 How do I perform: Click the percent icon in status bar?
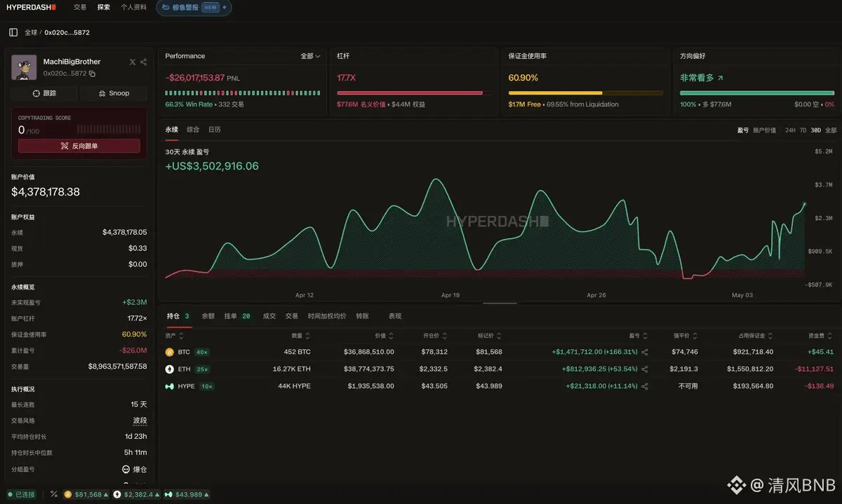point(54,494)
